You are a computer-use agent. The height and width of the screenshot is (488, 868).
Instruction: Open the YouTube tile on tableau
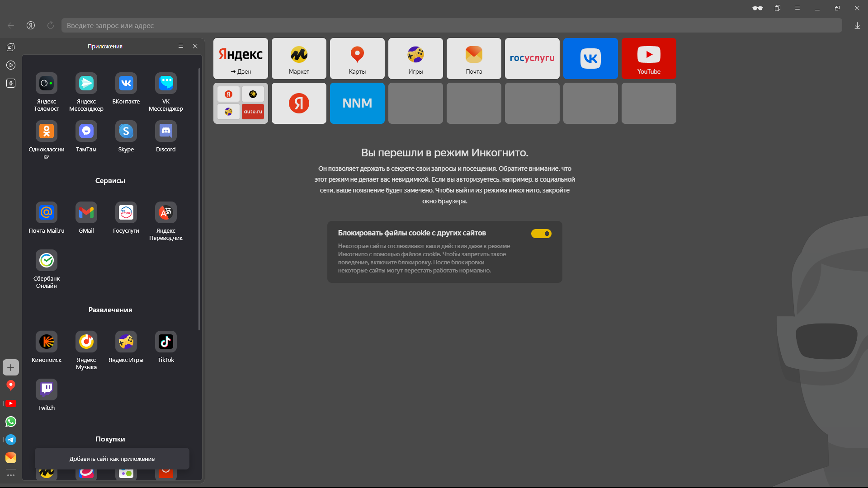(x=649, y=58)
